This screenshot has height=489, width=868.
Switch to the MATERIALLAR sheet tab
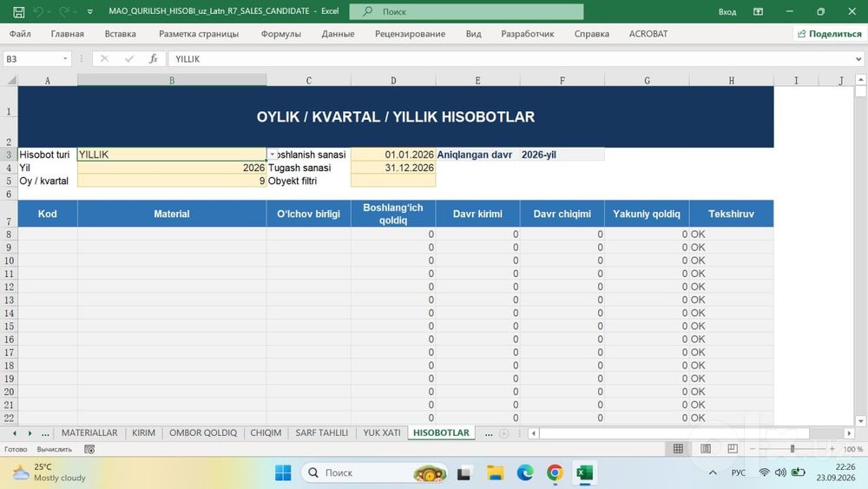click(x=89, y=433)
